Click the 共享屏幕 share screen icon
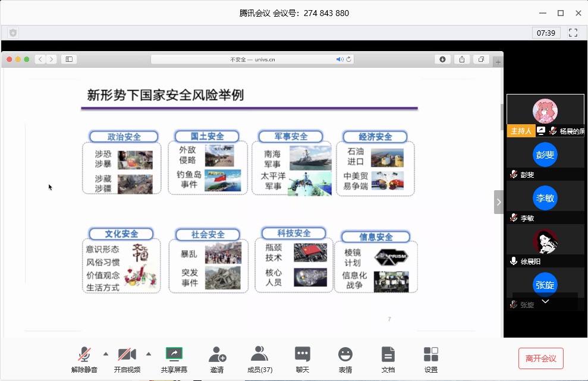 (x=174, y=359)
